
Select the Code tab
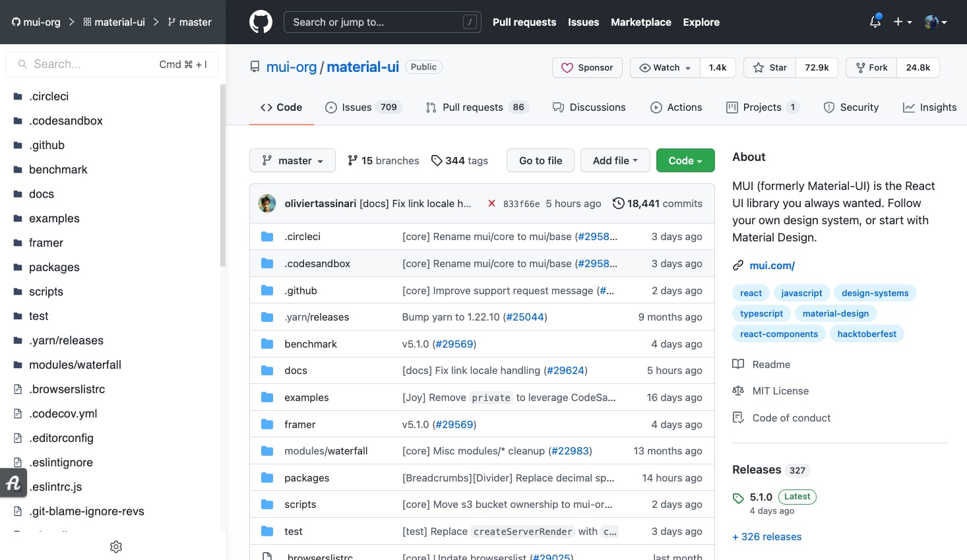(281, 107)
